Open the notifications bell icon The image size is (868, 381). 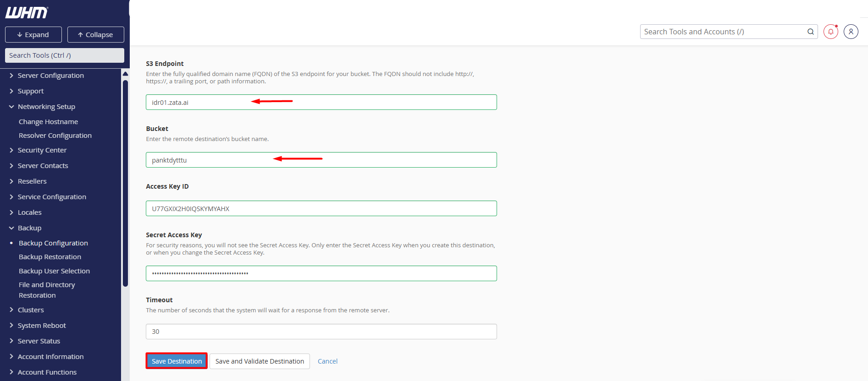point(830,32)
